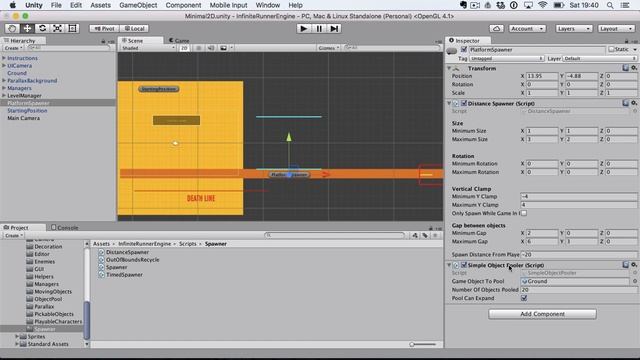Click green Y-axis gizmo arrow
This screenshot has height=360, width=640.
289,137
